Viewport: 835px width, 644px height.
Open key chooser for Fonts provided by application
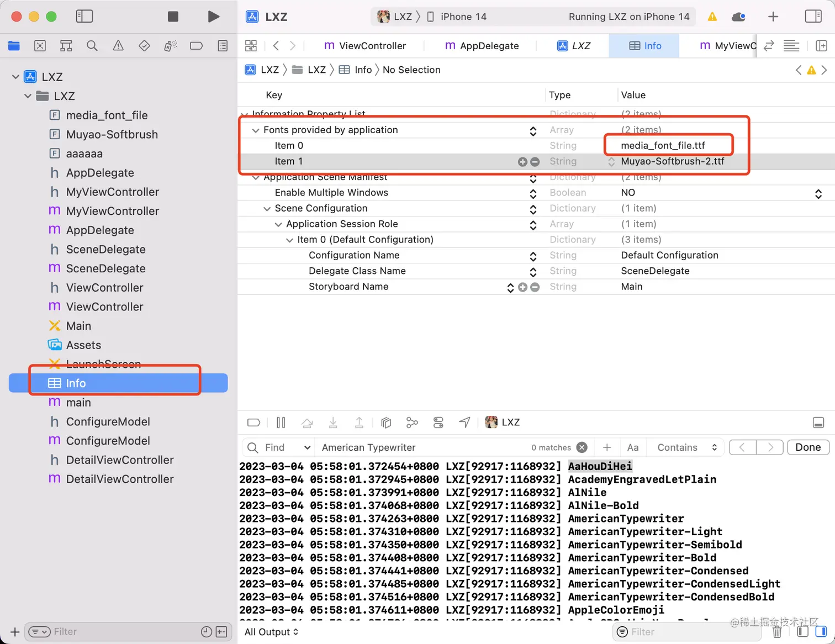tap(533, 131)
